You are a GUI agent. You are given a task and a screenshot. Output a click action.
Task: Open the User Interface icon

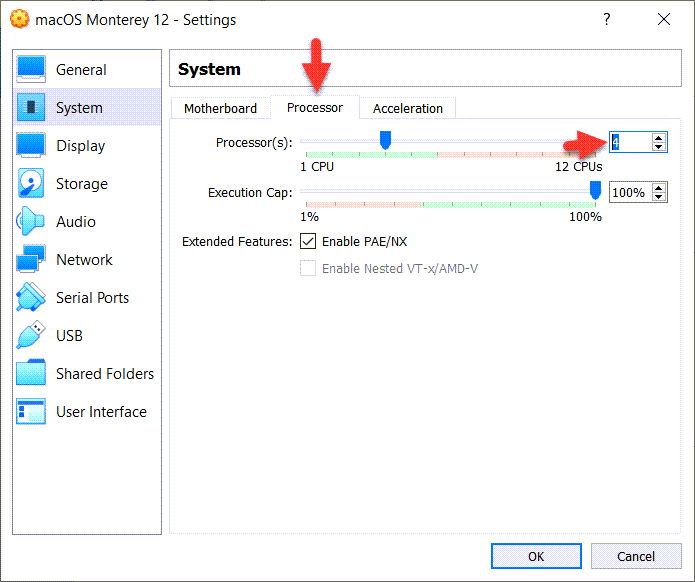click(x=31, y=412)
